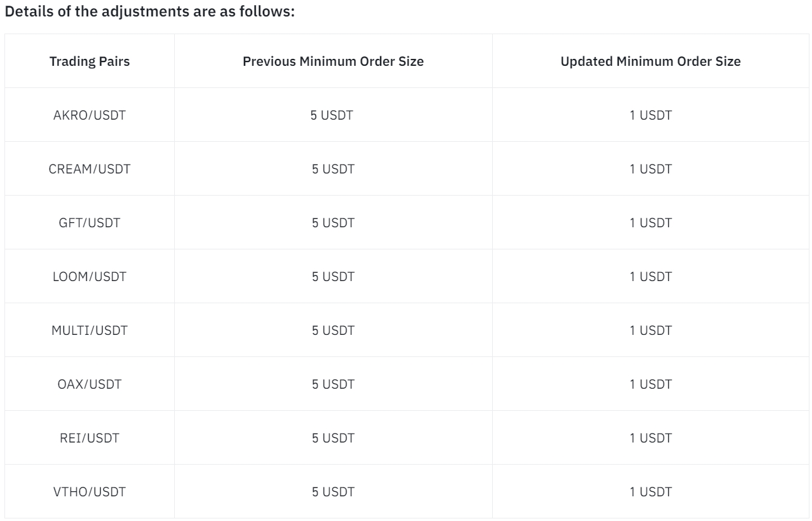The image size is (812, 521).
Task: Select the CREAM/USDT trading pair cell
Action: (x=89, y=169)
